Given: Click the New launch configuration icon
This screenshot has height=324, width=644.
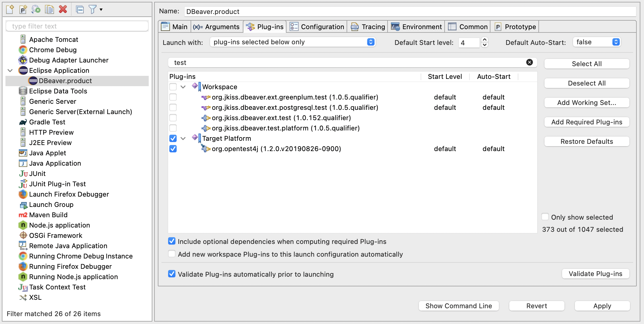Looking at the screenshot, I should click(x=10, y=9).
